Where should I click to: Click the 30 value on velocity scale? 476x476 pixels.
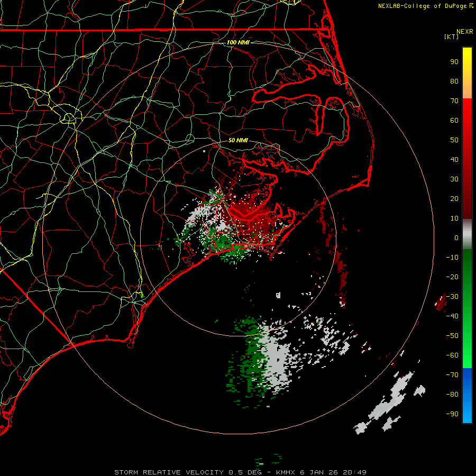(454, 179)
